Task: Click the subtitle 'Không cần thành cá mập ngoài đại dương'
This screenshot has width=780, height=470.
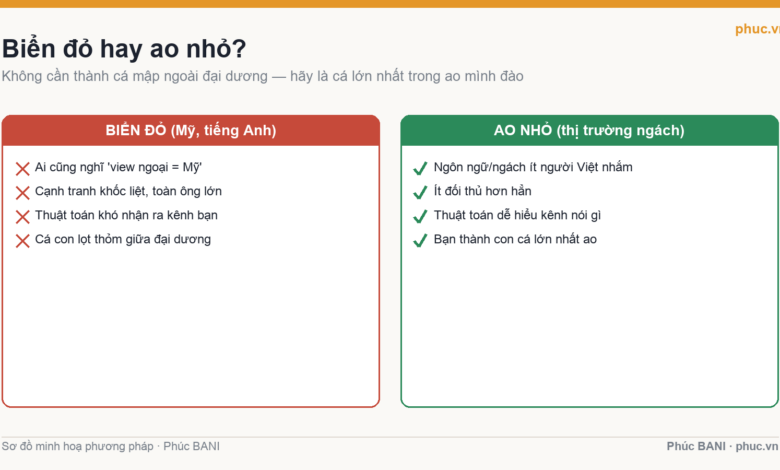Action: pyautogui.click(x=135, y=76)
